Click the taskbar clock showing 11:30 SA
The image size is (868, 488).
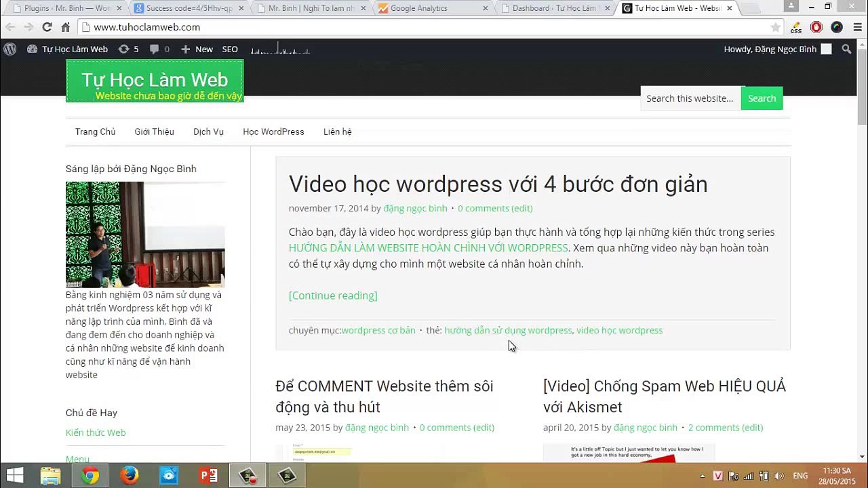837,476
